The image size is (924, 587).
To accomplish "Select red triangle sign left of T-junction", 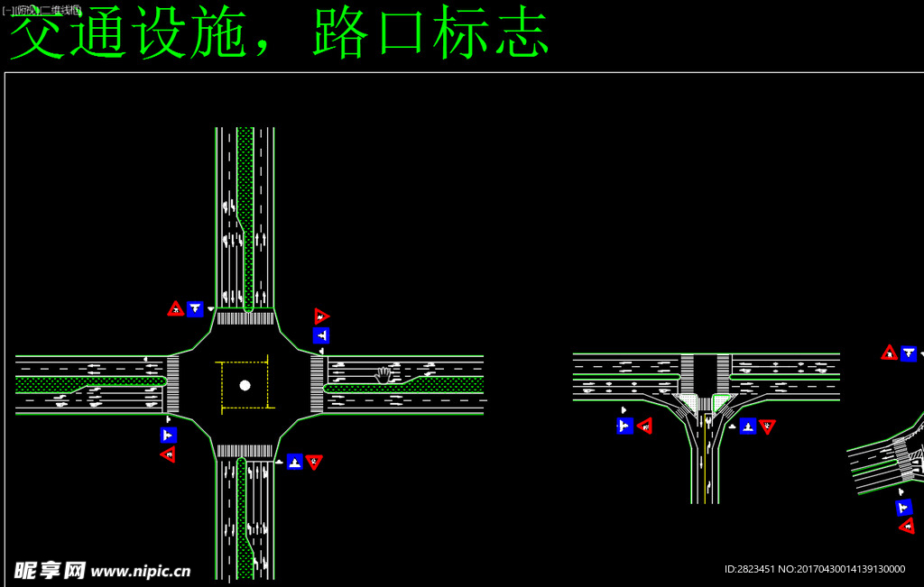I will click(x=644, y=426).
